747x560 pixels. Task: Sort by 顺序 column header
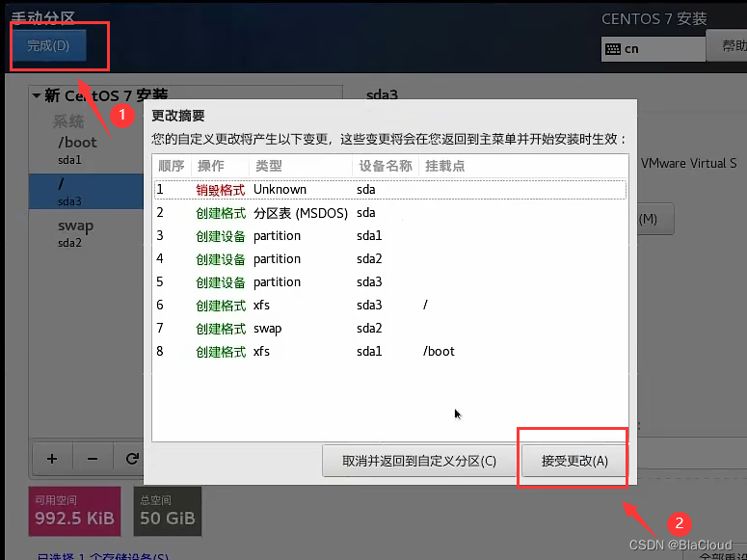click(172, 166)
